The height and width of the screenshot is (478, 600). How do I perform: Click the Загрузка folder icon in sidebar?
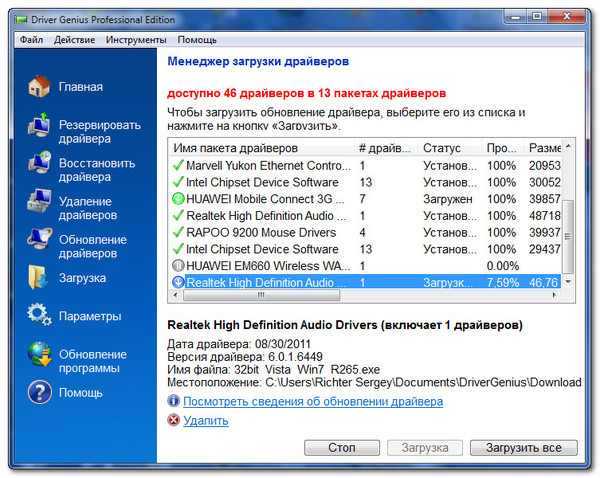coord(38,278)
